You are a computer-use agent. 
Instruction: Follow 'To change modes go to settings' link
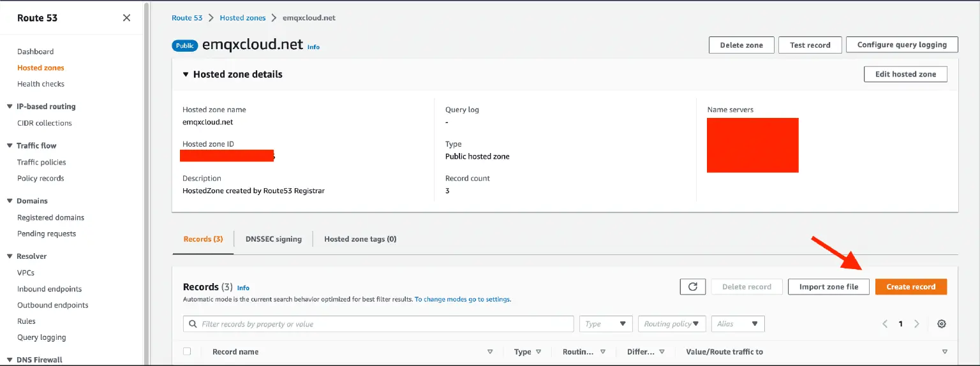tap(463, 299)
